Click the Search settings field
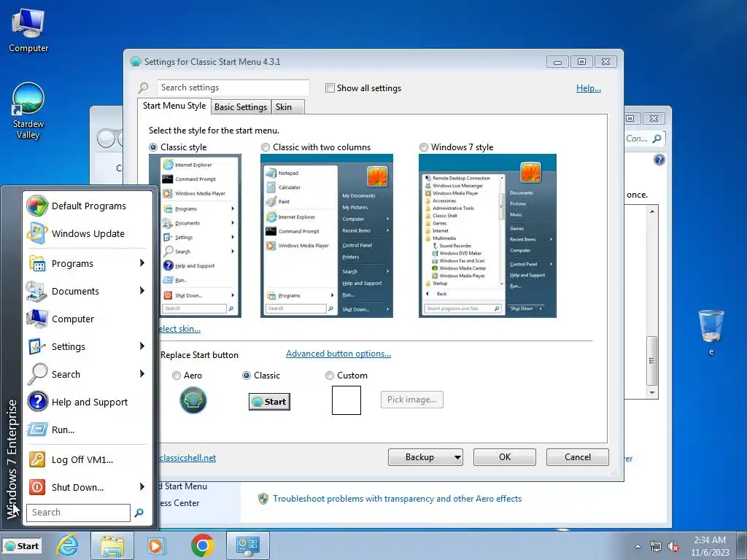This screenshot has height=560, width=747. (233, 87)
